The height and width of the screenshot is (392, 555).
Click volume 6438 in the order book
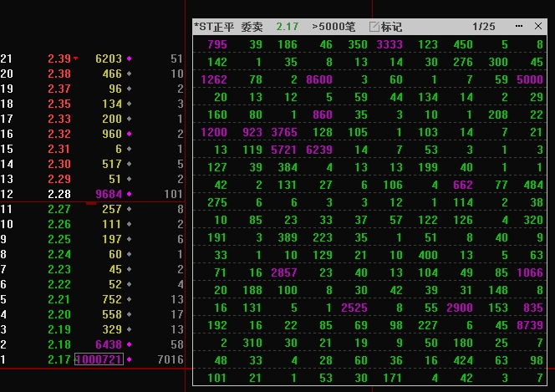[109, 344]
